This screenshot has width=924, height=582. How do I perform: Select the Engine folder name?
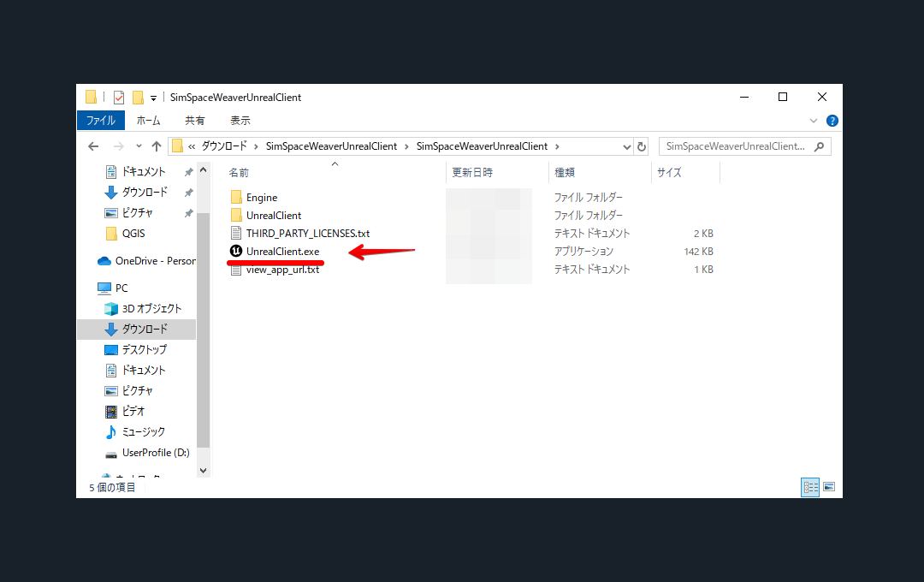(x=262, y=198)
